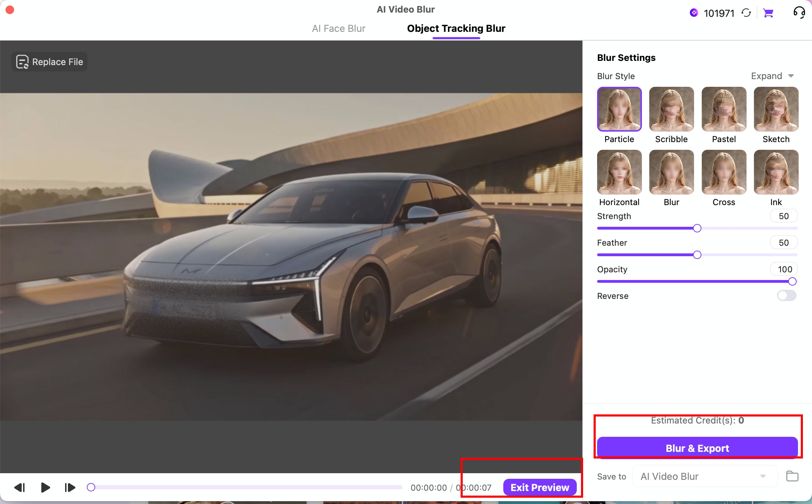Image resolution: width=812 pixels, height=504 pixels.
Task: Click the Exit Preview button
Action: pos(540,488)
